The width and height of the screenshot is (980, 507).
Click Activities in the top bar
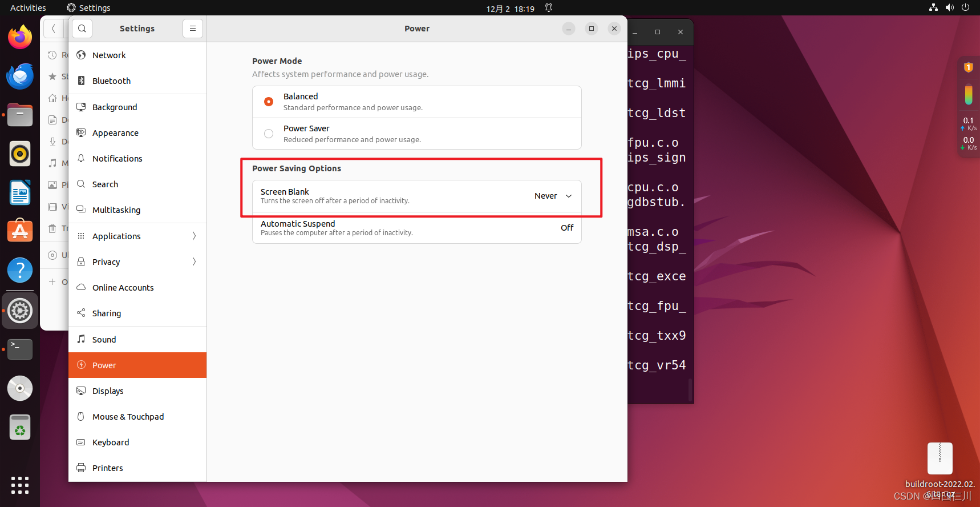click(x=28, y=8)
